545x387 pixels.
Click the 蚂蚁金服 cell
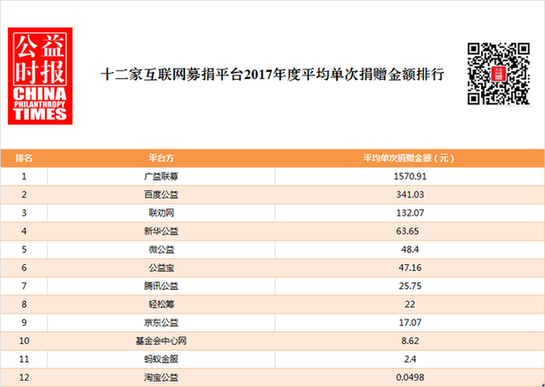click(x=161, y=359)
